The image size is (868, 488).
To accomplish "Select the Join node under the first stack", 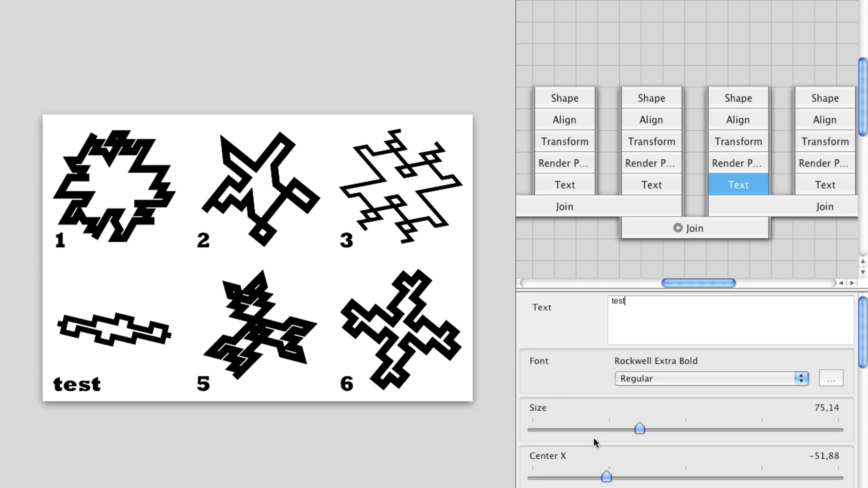I will (x=564, y=206).
